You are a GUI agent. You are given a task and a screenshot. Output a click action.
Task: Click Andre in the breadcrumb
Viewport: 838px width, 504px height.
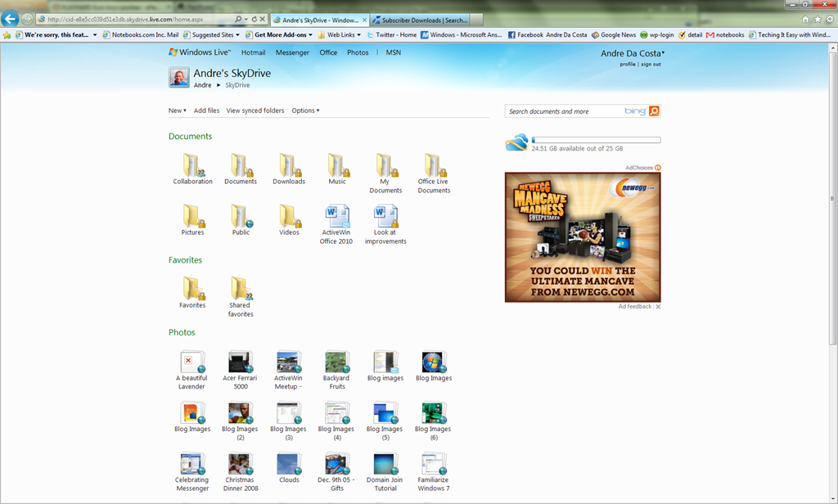click(x=202, y=85)
